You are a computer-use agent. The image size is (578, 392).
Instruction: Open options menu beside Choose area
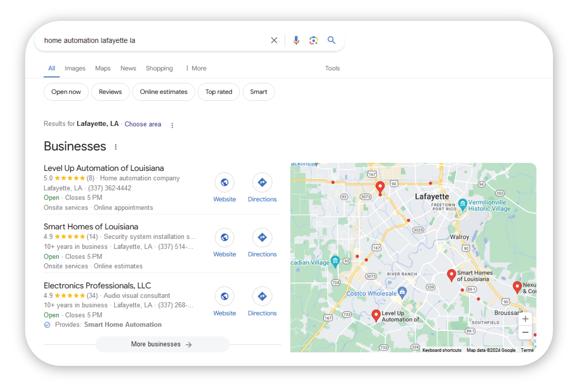click(x=172, y=125)
